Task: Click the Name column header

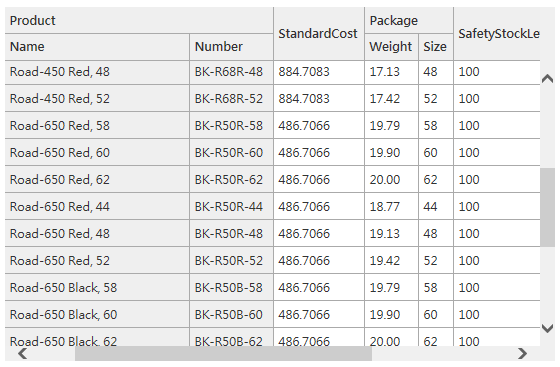Action: pos(97,47)
